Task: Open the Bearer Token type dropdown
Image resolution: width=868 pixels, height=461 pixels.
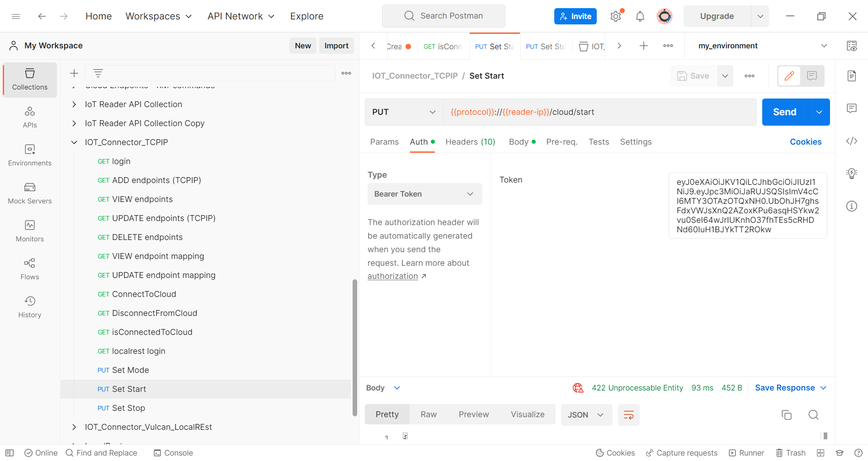Action: pyautogui.click(x=425, y=194)
